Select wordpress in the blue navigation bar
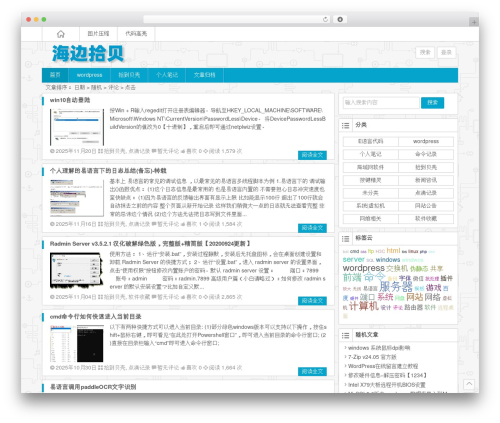500x423 pixels. click(89, 75)
